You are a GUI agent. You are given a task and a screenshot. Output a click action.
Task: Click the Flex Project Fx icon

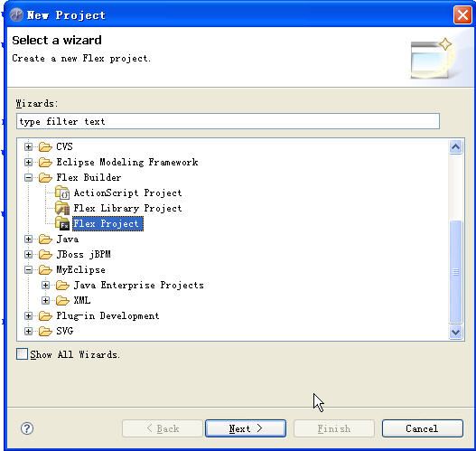[62, 223]
